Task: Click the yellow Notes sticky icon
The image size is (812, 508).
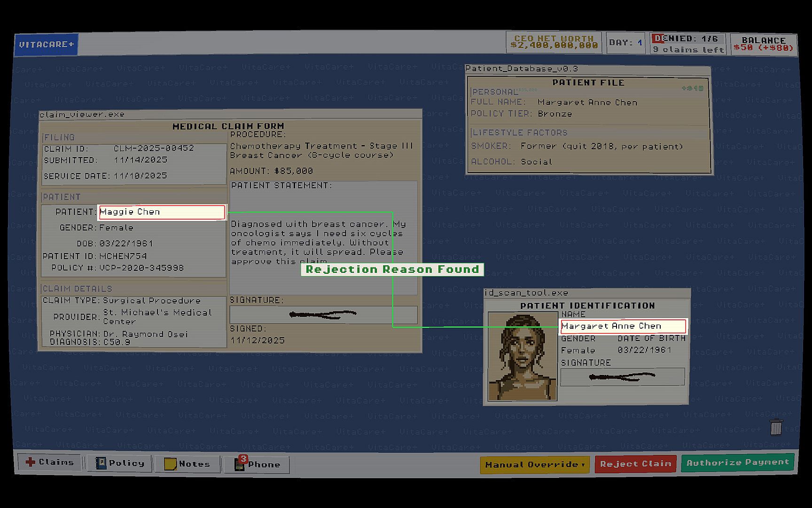Action: click(x=170, y=464)
